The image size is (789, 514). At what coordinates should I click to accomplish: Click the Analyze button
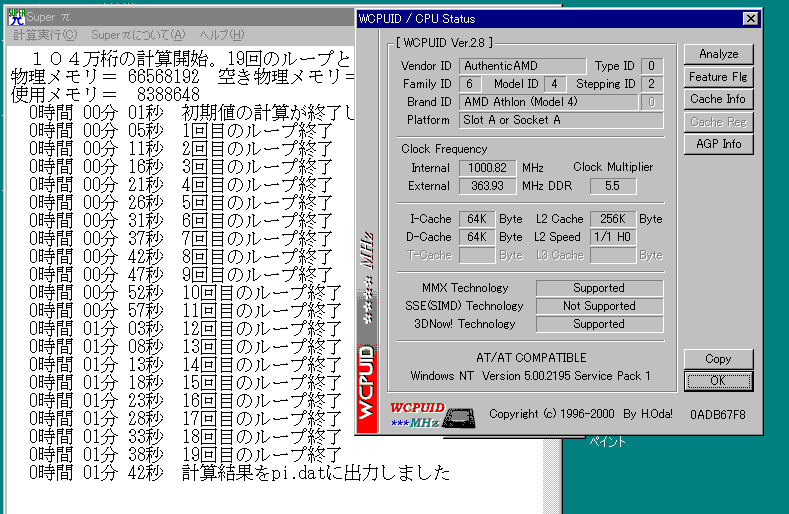[719, 54]
